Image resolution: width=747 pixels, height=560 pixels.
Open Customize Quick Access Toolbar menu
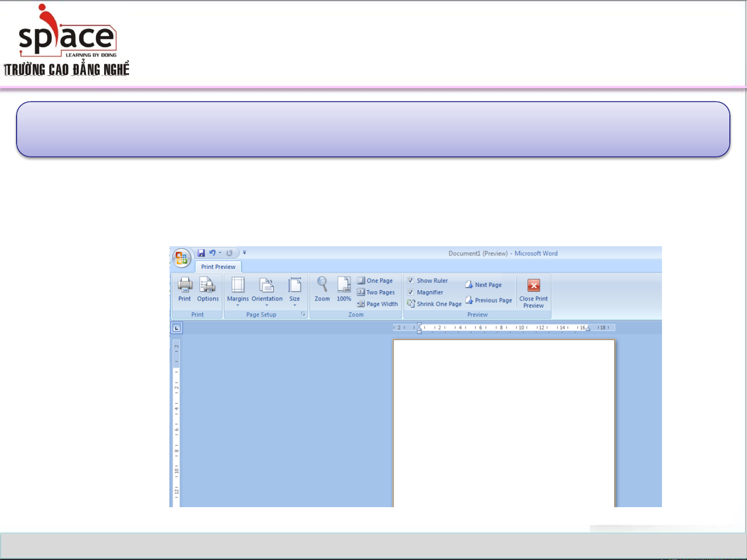(x=245, y=253)
